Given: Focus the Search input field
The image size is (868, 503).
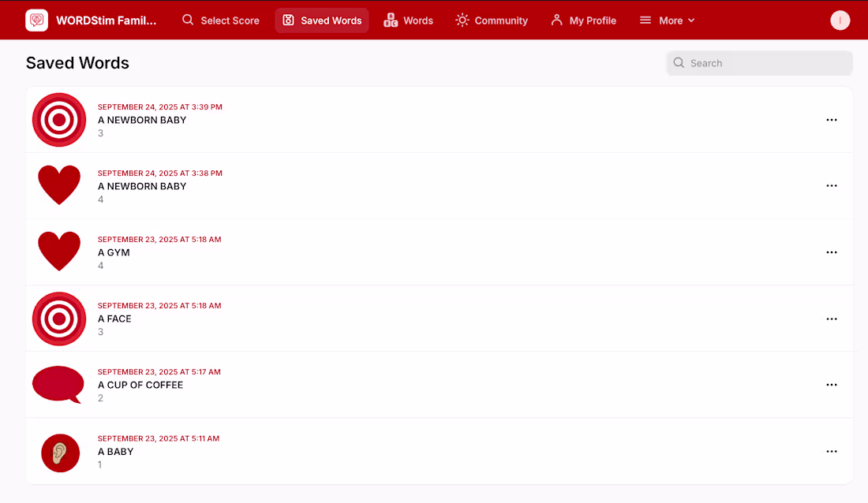Looking at the screenshot, I should [759, 63].
